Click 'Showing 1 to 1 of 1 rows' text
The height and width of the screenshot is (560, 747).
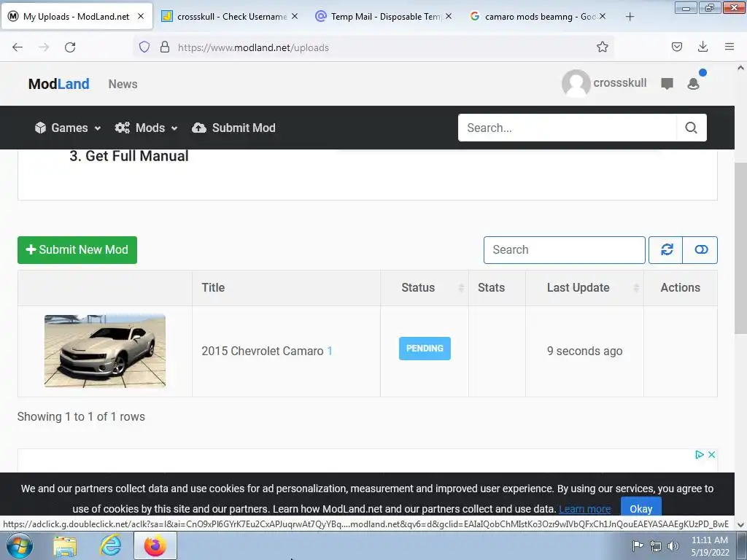81,416
